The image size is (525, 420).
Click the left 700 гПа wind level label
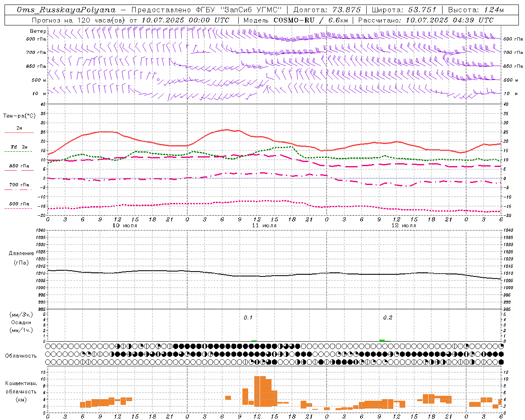pyautogui.click(x=36, y=52)
